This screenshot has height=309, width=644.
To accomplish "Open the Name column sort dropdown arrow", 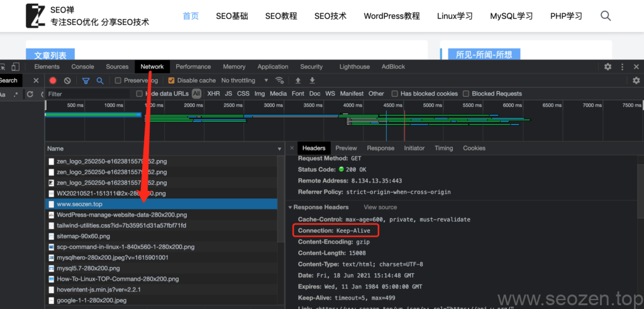I will click(x=280, y=149).
